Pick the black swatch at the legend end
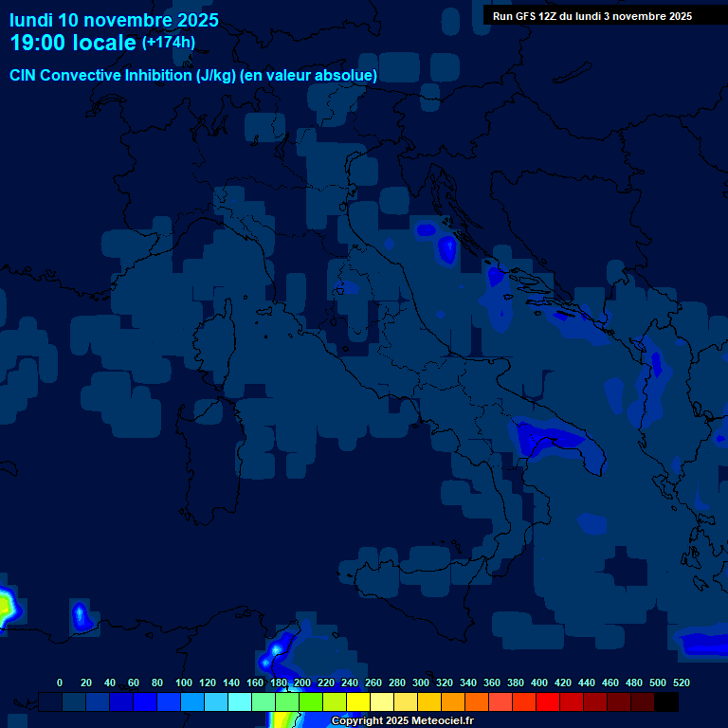 666,702
